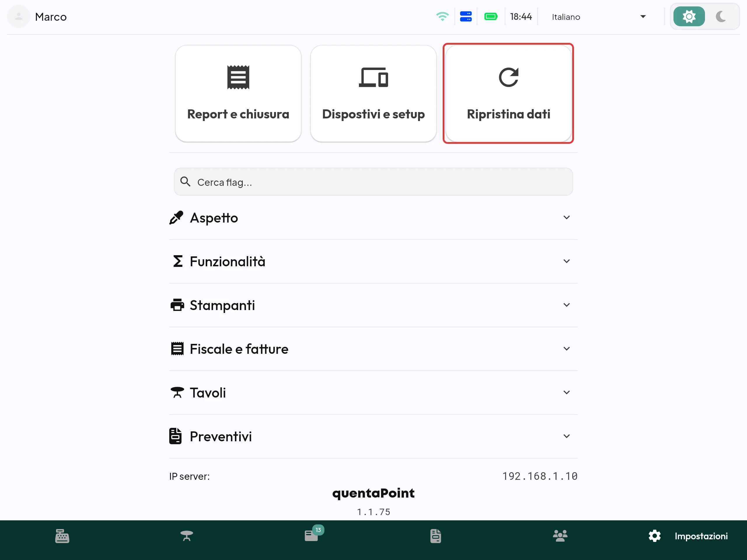
Task: Expand the Aspetto section
Action: (373, 218)
